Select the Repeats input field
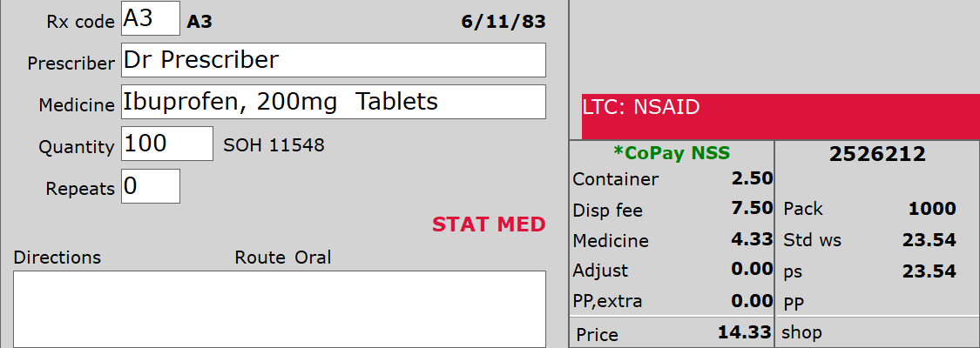980x348 pixels. [151, 186]
